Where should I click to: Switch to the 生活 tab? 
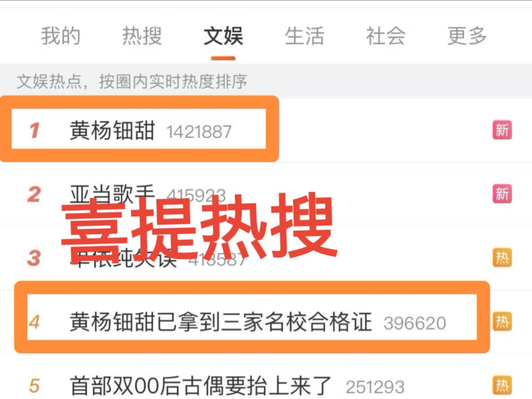pyautogui.click(x=305, y=36)
